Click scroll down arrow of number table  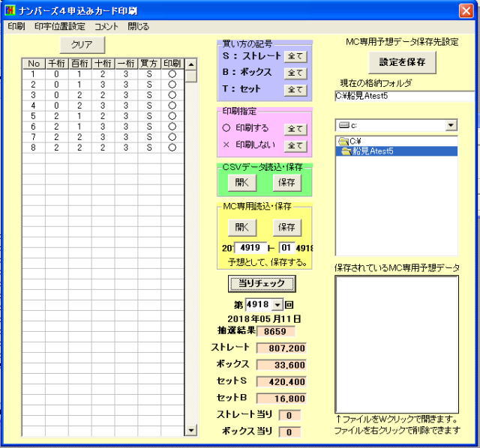(x=190, y=430)
